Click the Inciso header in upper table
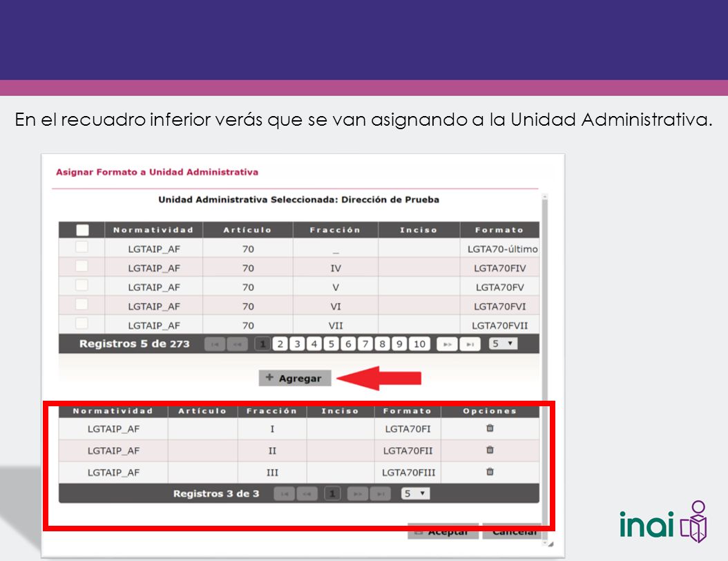Viewport: 728px width, 561px height. click(419, 230)
